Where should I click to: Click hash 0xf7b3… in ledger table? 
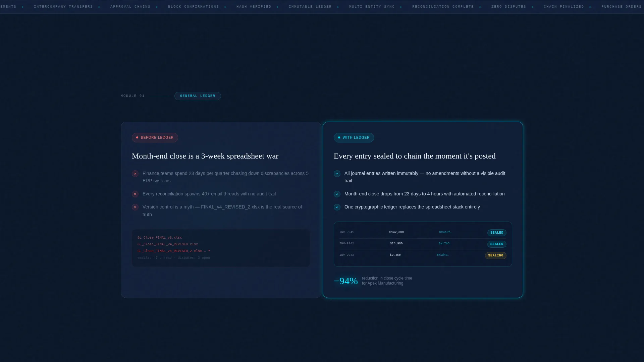(x=445, y=243)
